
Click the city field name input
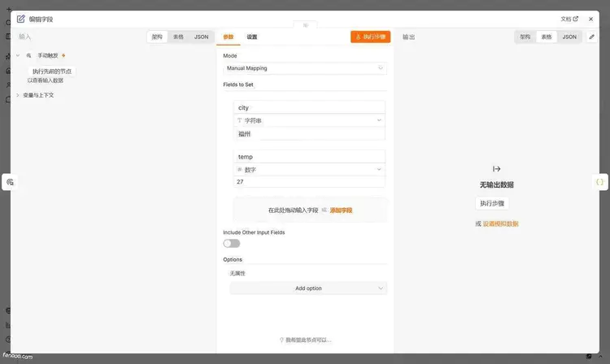[x=309, y=107]
